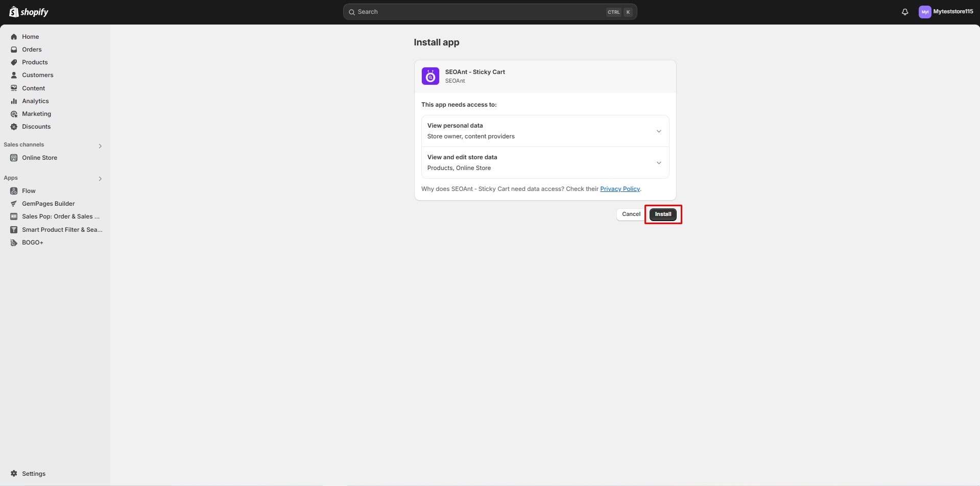
Task: Open the Privacy Policy link
Action: coord(619,188)
